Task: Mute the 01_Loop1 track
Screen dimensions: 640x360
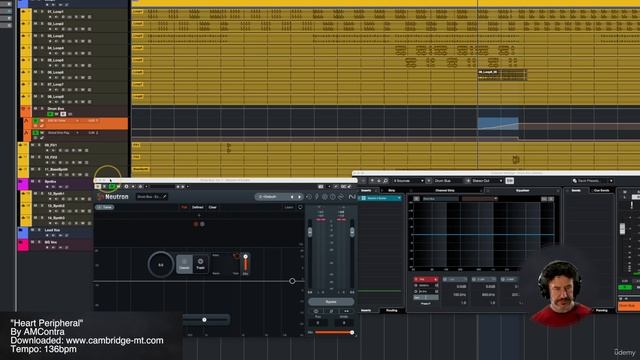Action: (36, 12)
